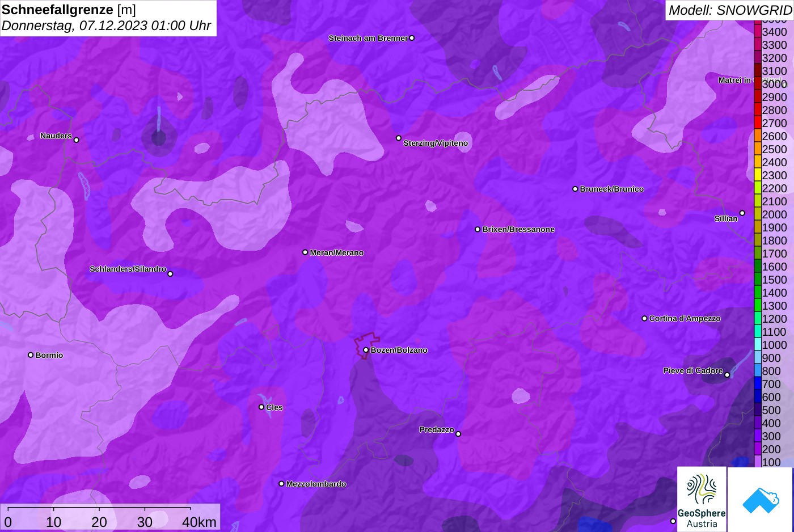794x532 pixels.
Task: Click the Predazzo marker dot
Action: click(x=458, y=434)
